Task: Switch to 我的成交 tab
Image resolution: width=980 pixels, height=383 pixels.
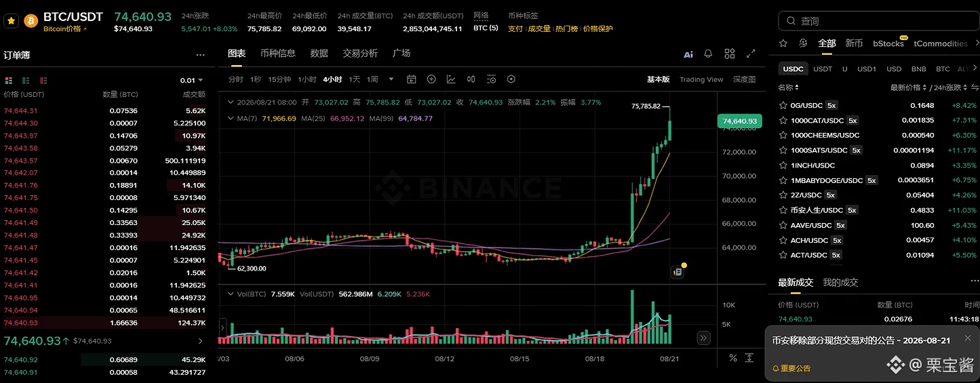Action: tap(840, 282)
